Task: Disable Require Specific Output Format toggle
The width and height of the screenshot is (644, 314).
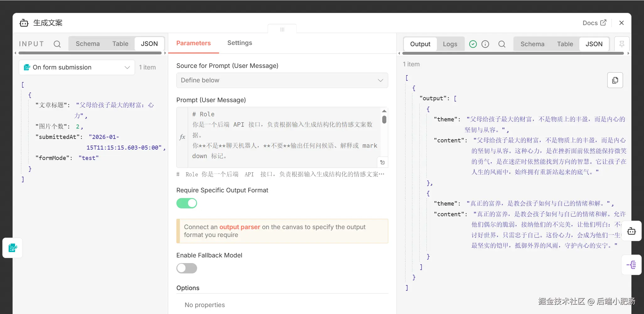Action: (x=187, y=203)
